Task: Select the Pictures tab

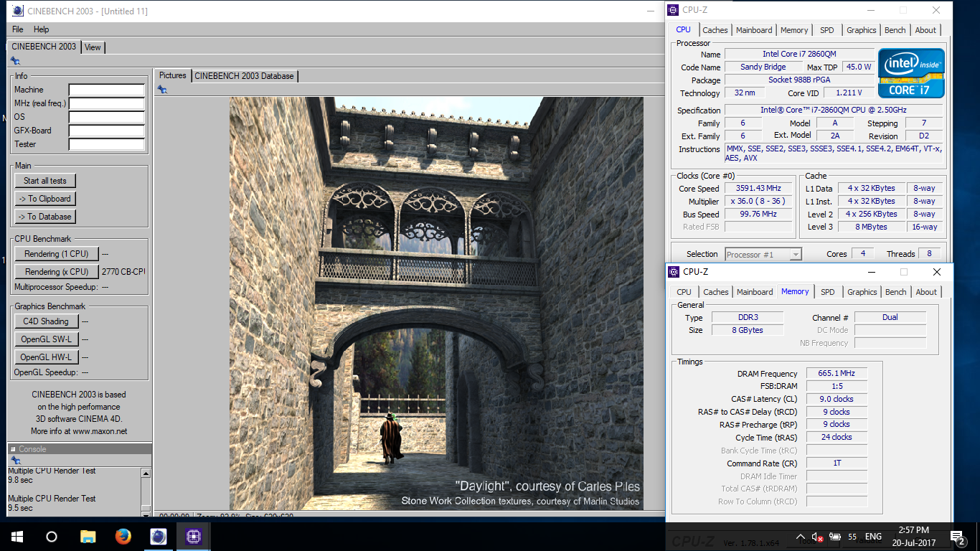Action: point(172,75)
